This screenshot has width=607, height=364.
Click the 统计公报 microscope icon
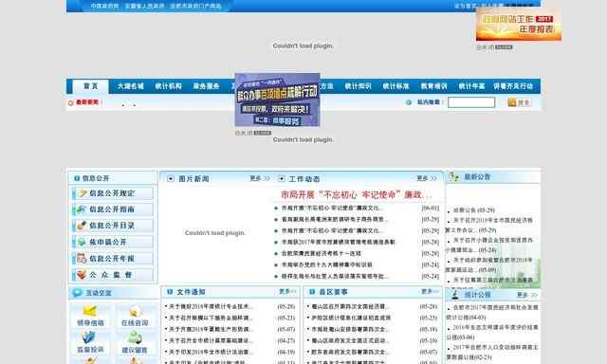pyautogui.click(x=455, y=295)
